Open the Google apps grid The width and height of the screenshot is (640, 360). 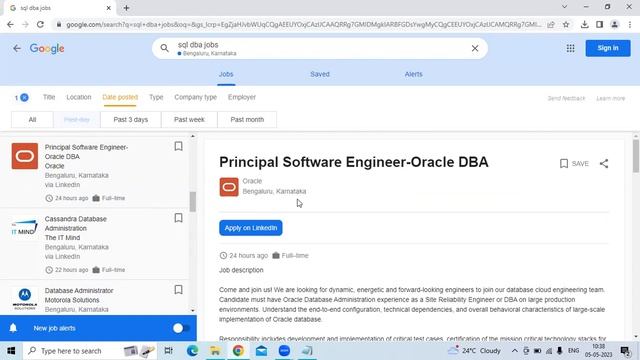[x=570, y=48]
